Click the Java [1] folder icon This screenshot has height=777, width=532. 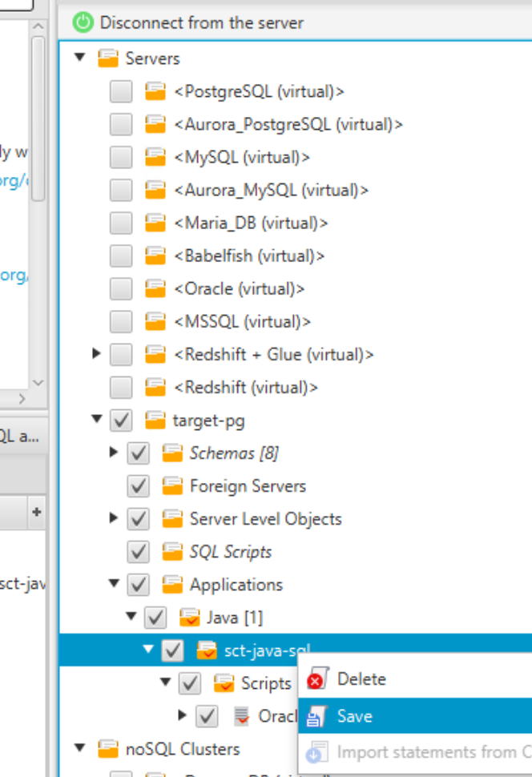(189, 618)
